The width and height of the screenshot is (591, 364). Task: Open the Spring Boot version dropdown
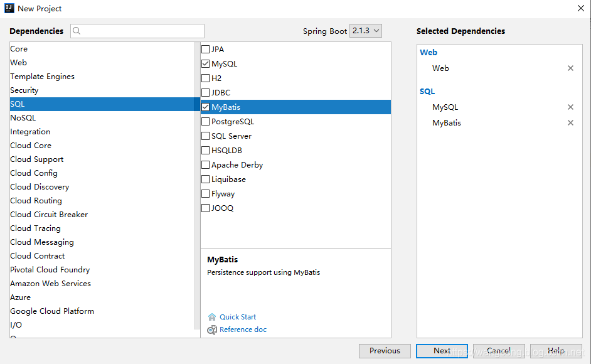click(x=366, y=31)
